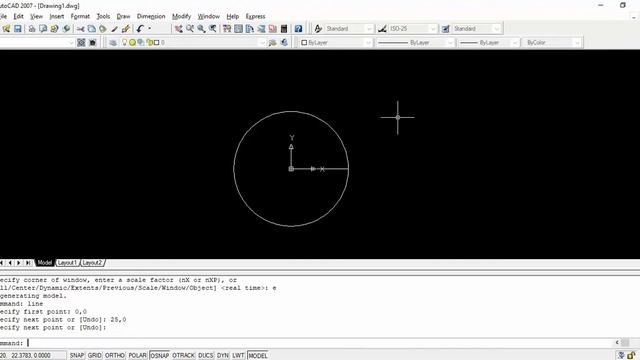Toggle OTRACK in status bar
The width and height of the screenshot is (640, 360).
pyautogui.click(x=183, y=356)
